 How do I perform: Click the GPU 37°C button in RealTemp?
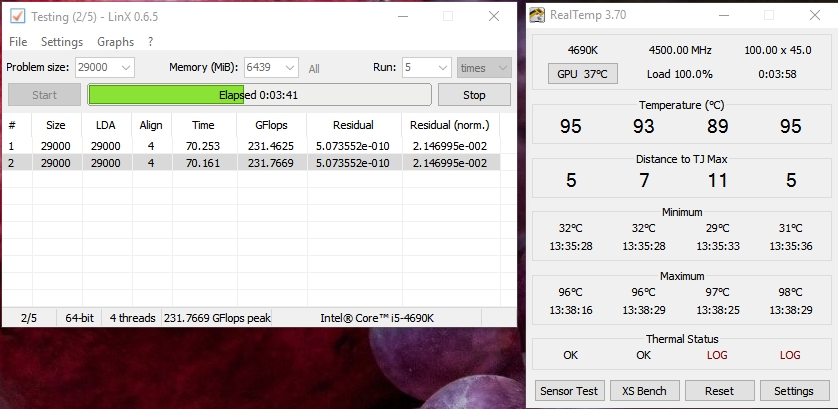click(x=583, y=74)
